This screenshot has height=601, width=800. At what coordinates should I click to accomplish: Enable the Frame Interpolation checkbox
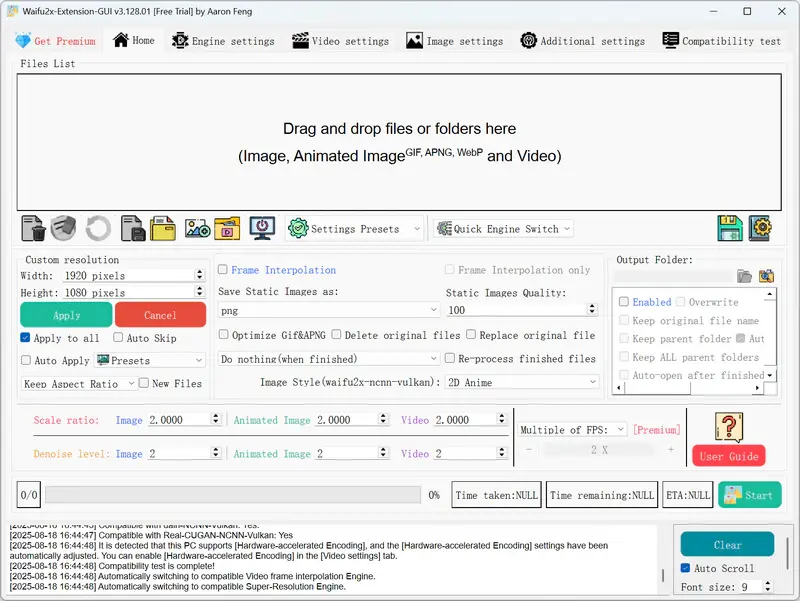tap(224, 270)
